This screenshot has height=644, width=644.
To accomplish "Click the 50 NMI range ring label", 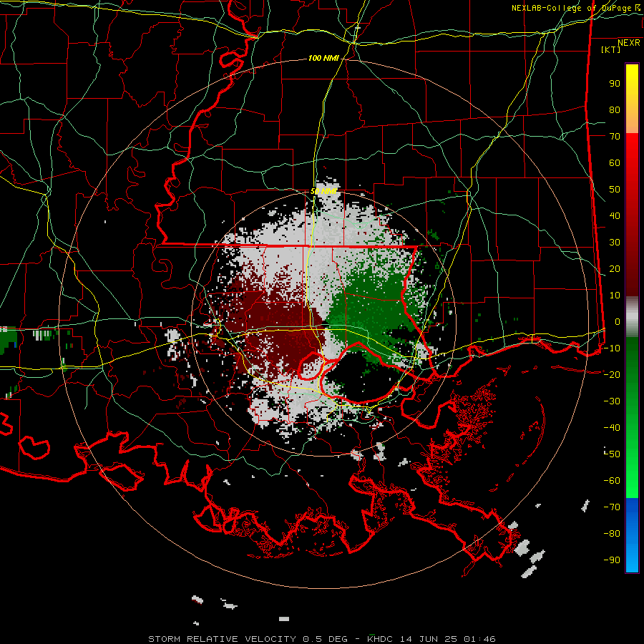I will tap(323, 191).
